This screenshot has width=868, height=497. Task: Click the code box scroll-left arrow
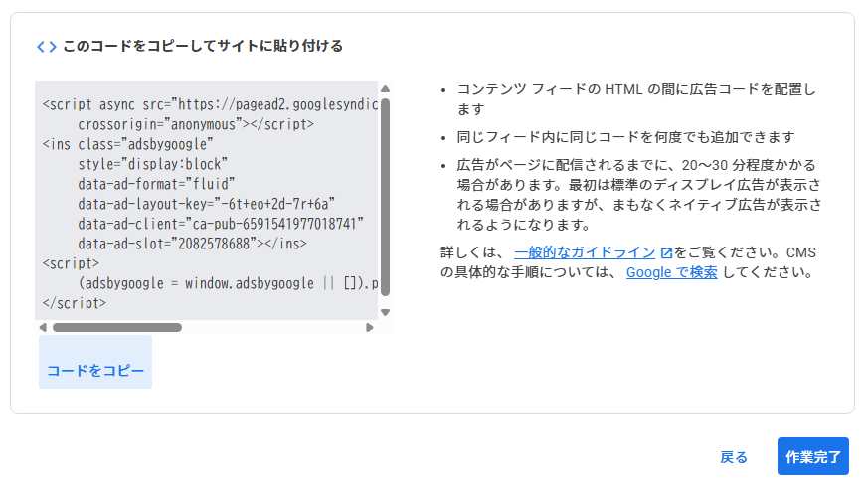43,327
